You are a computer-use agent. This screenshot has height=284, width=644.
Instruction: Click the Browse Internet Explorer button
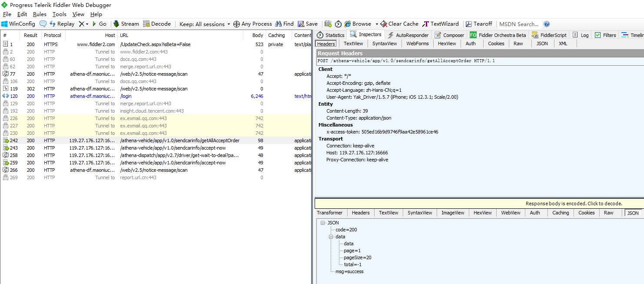click(358, 24)
